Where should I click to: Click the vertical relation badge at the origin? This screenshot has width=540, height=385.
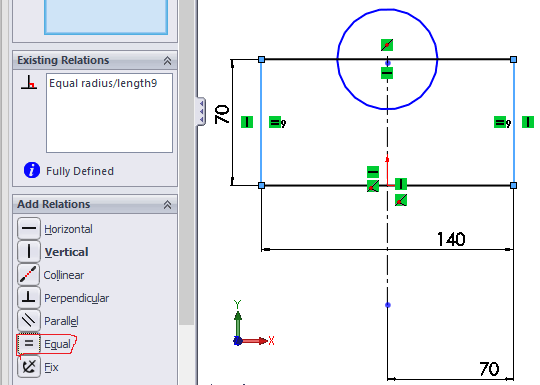[401, 184]
